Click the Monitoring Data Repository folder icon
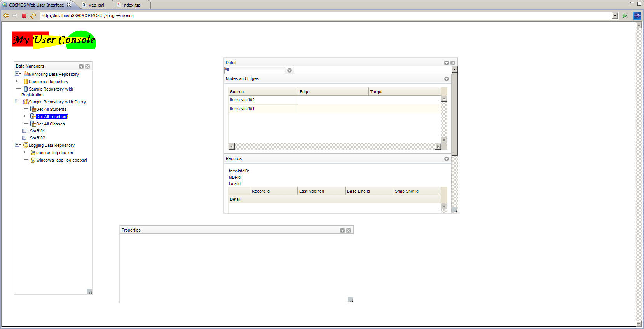This screenshot has height=329, width=644. (26, 74)
